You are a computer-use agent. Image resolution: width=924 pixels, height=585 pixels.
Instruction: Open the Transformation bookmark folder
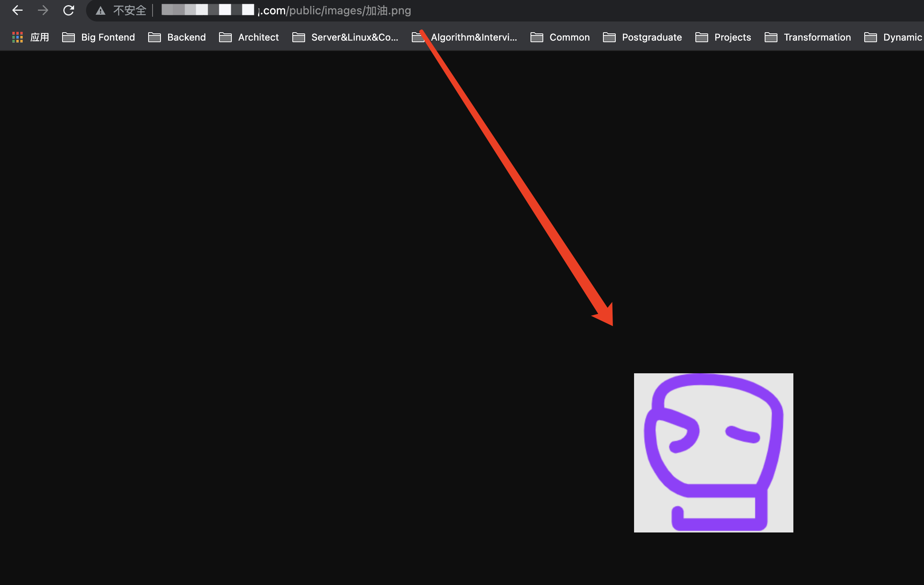(808, 37)
